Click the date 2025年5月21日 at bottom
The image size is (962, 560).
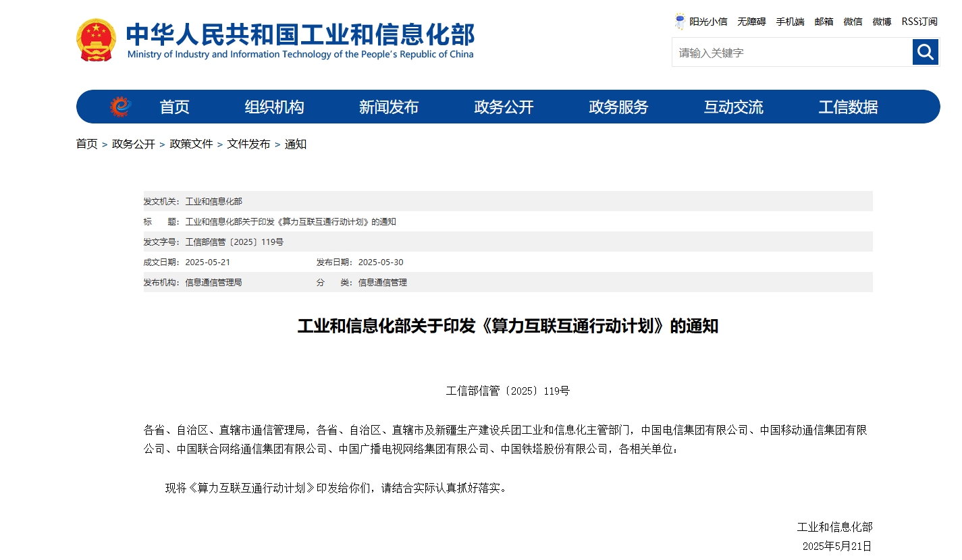point(837,546)
